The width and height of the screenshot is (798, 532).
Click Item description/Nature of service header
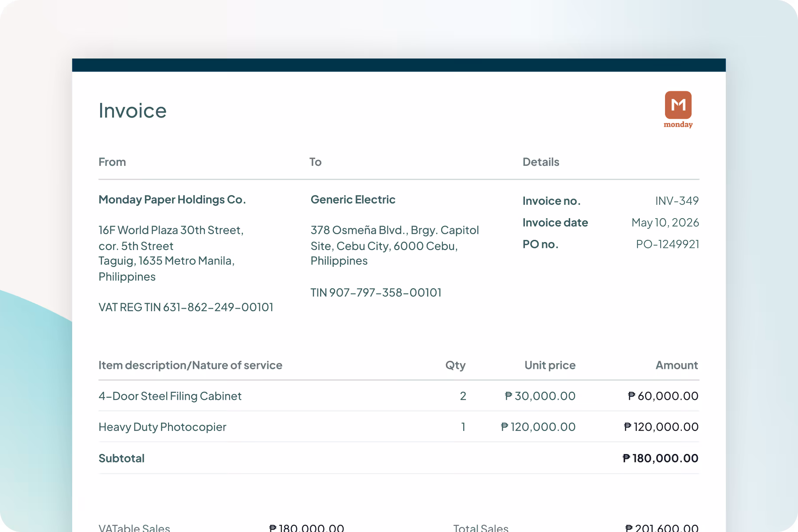pos(190,365)
